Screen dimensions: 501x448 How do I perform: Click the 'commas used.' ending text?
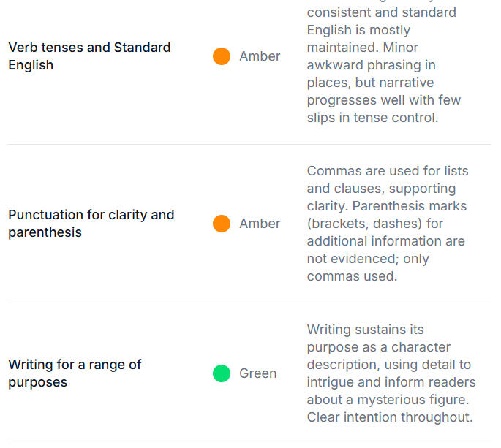click(352, 276)
